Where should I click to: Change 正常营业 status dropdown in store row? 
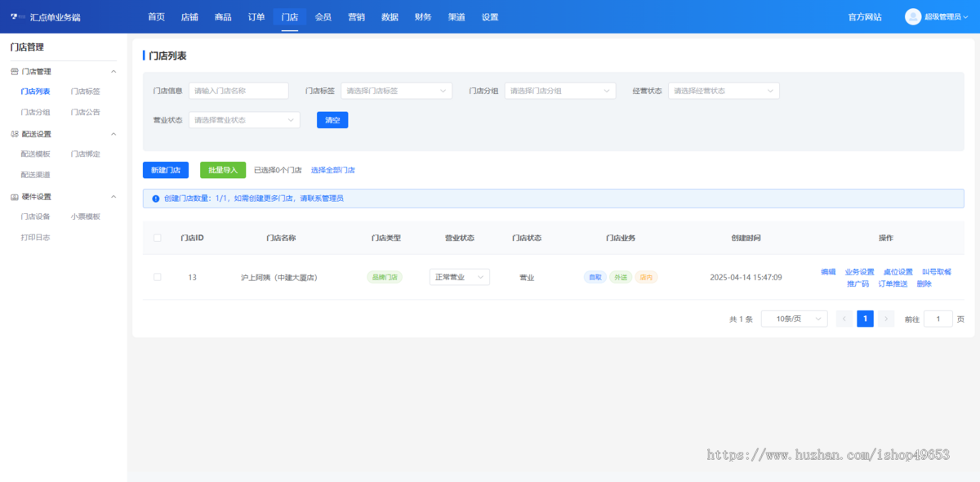(460, 277)
